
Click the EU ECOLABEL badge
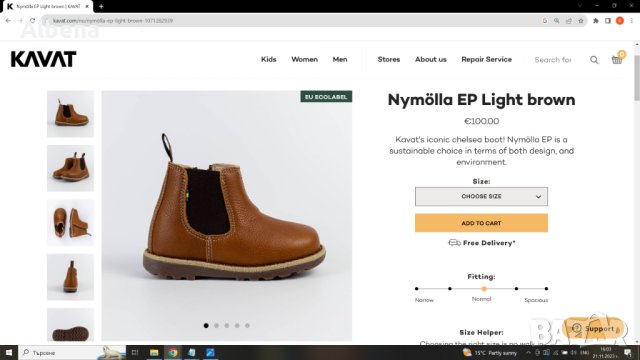(326, 97)
